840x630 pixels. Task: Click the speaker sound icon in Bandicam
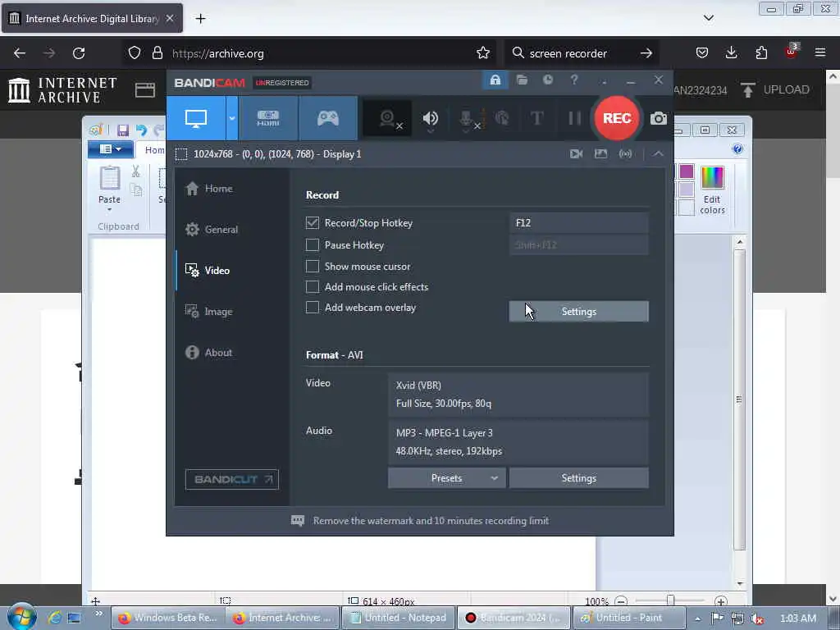430,118
